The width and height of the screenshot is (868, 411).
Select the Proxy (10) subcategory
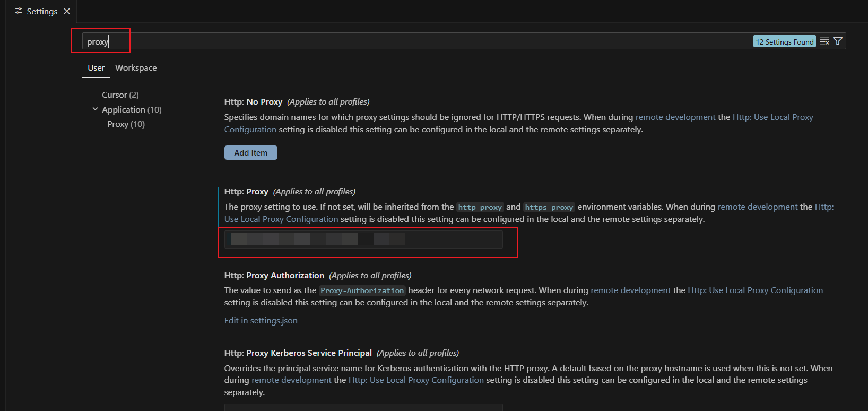126,124
